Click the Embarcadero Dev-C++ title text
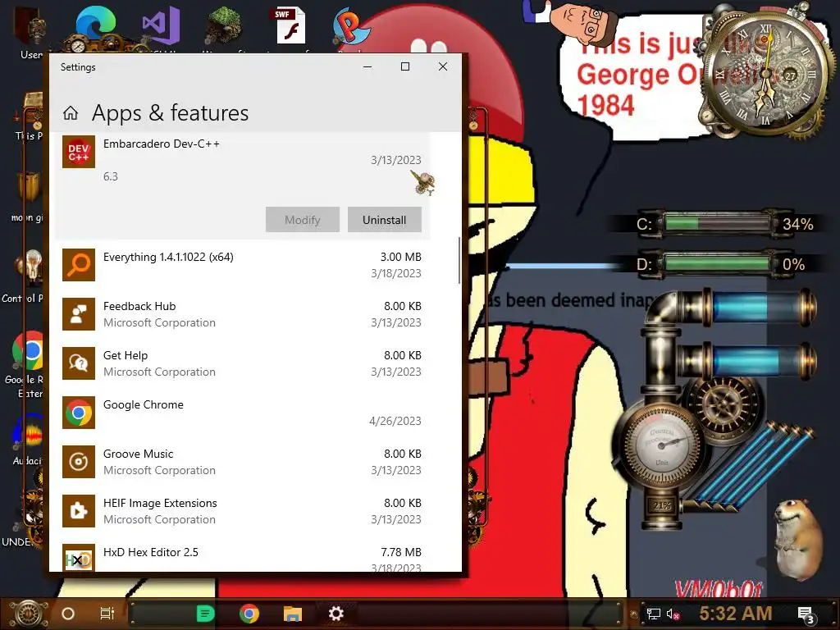The height and width of the screenshot is (630, 840). pos(162,144)
